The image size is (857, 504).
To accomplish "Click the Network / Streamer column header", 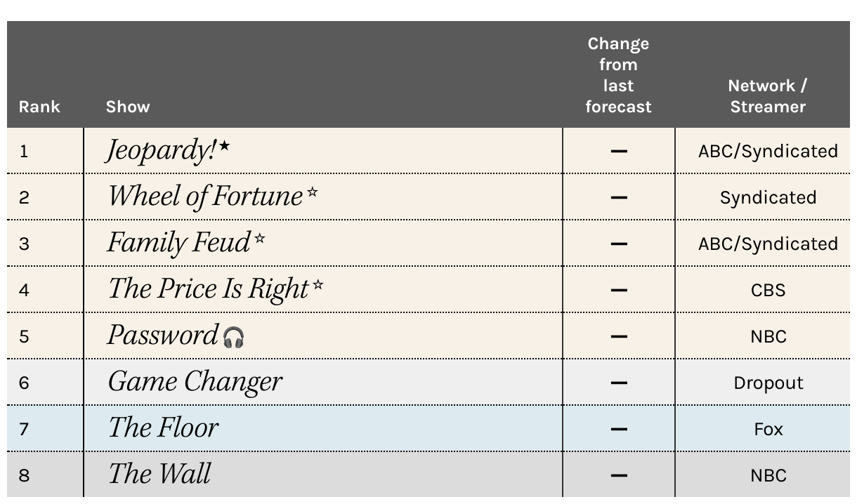I will point(768,96).
